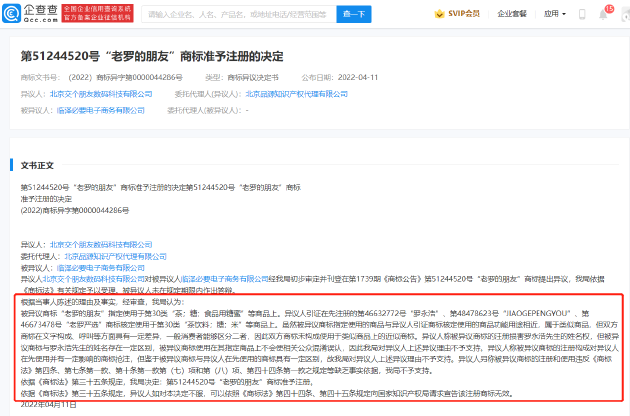Click the line 根据当事人陈述的理由及事实

tap(102, 302)
